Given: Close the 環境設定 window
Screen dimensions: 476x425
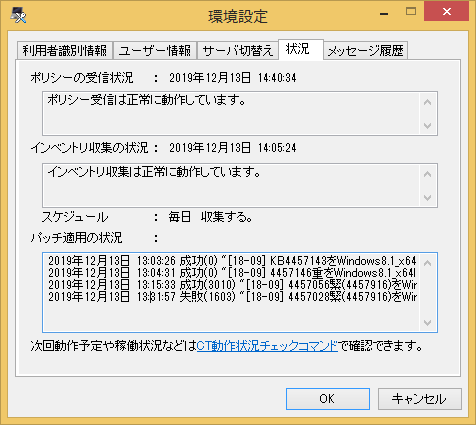Looking at the screenshot, I should tap(447, 11).
